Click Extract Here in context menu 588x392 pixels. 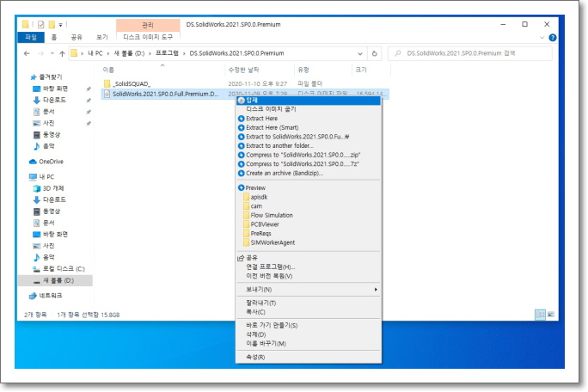point(309,118)
